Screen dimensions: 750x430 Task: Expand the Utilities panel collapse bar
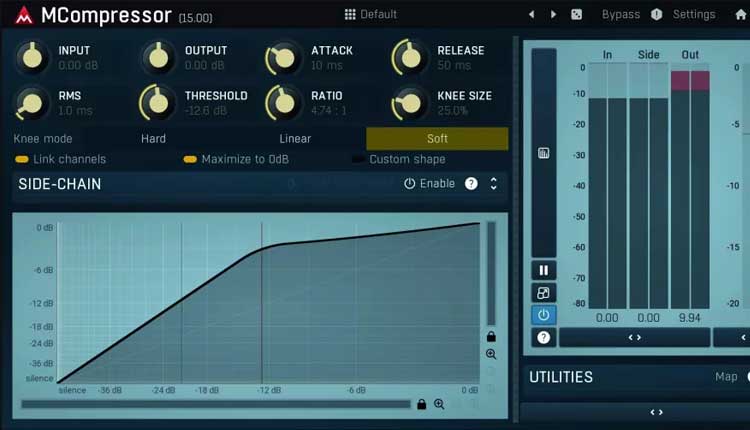(x=656, y=412)
